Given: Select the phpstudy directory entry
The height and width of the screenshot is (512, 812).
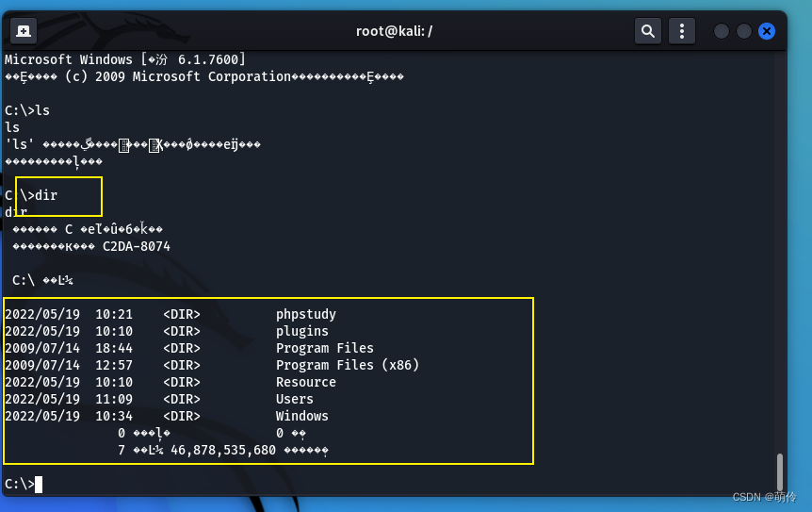Looking at the screenshot, I should coord(306,314).
